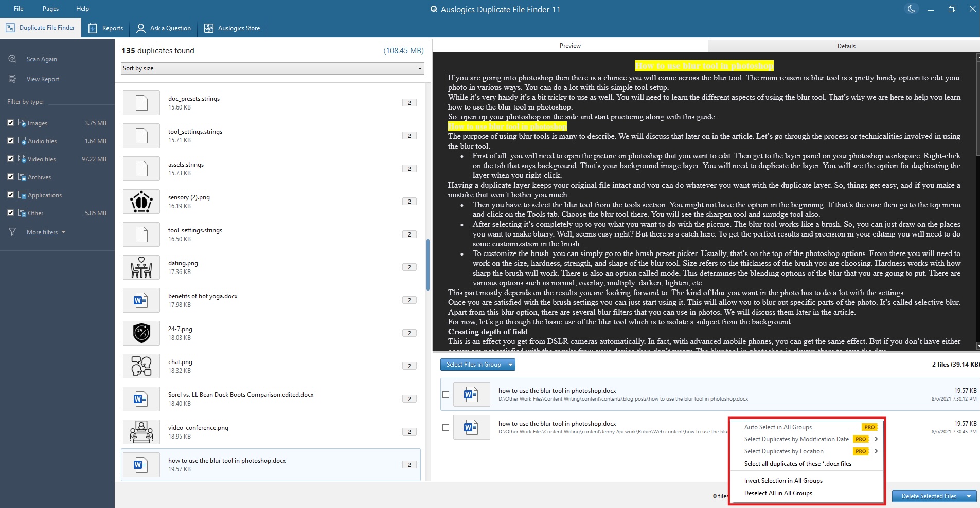
Task: Open the Help menu
Action: click(82, 9)
